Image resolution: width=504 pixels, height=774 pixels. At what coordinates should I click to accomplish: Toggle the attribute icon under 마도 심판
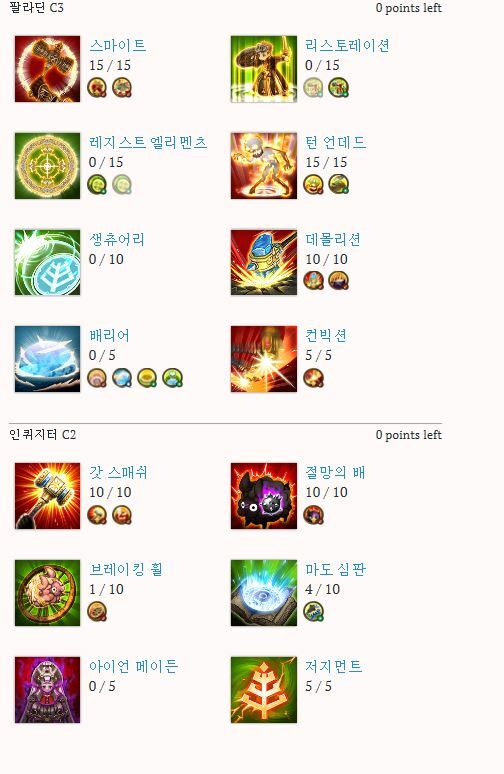(313, 612)
